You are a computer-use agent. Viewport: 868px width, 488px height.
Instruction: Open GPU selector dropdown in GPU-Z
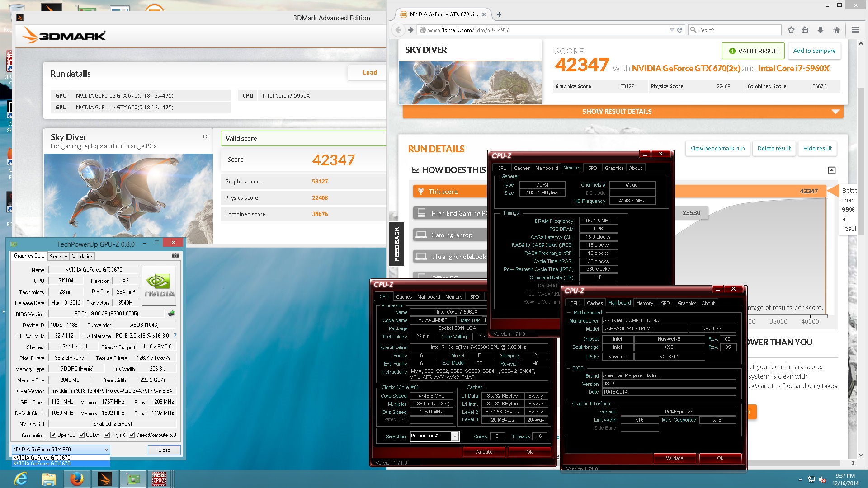pos(61,449)
